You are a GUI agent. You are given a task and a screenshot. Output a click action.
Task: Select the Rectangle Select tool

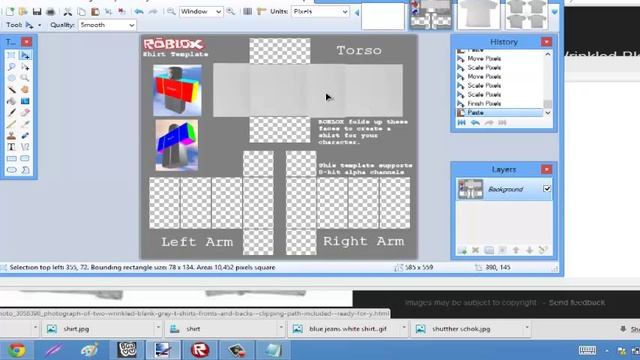click(11, 55)
